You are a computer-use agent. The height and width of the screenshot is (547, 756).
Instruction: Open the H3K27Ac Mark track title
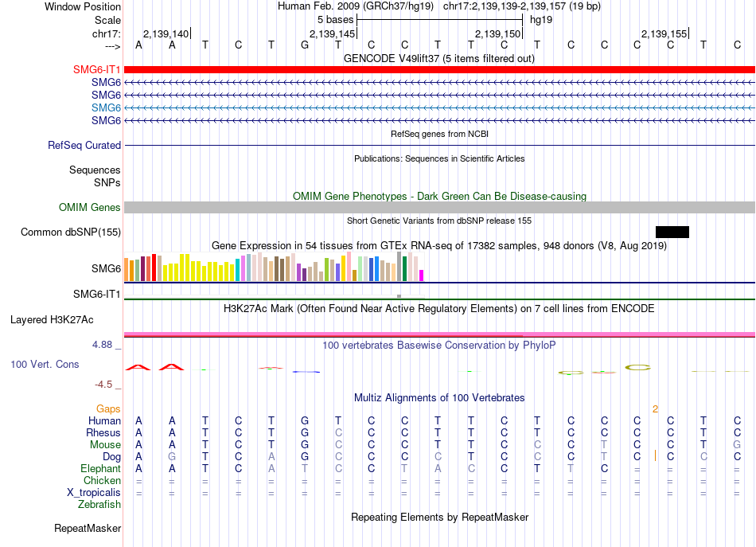coord(439,308)
